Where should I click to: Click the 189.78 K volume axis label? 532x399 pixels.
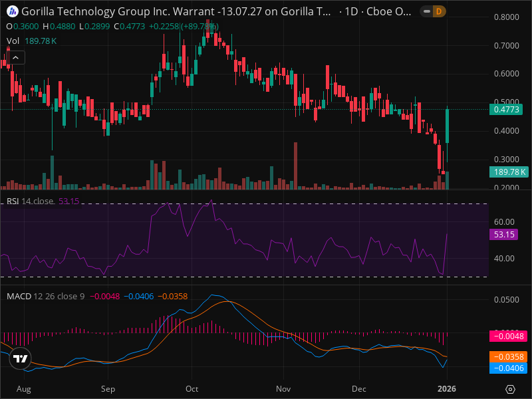click(x=509, y=172)
